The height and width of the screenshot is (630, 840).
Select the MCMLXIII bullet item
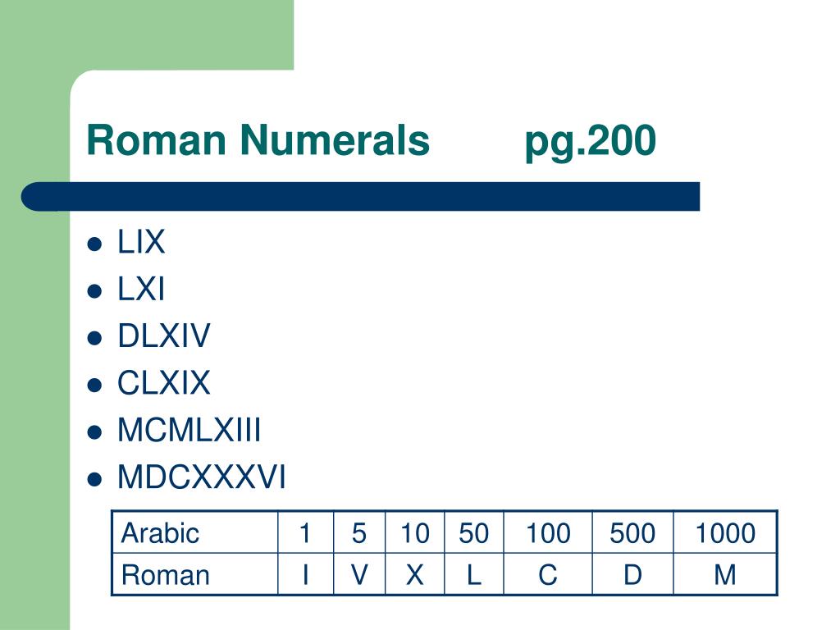click(189, 430)
